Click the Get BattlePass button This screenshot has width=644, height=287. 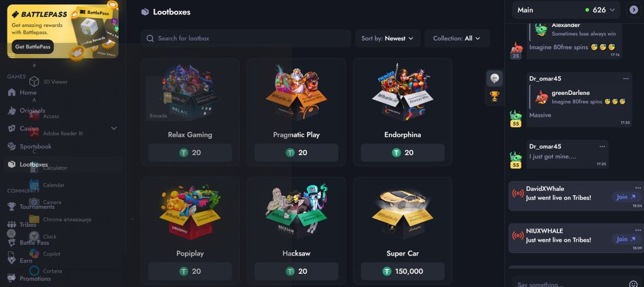pos(33,46)
